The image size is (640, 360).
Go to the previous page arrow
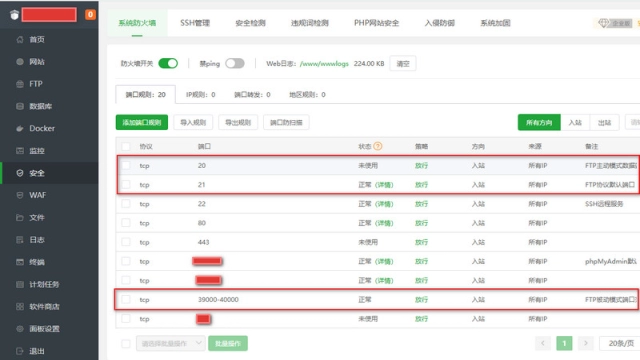(x=543, y=343)
